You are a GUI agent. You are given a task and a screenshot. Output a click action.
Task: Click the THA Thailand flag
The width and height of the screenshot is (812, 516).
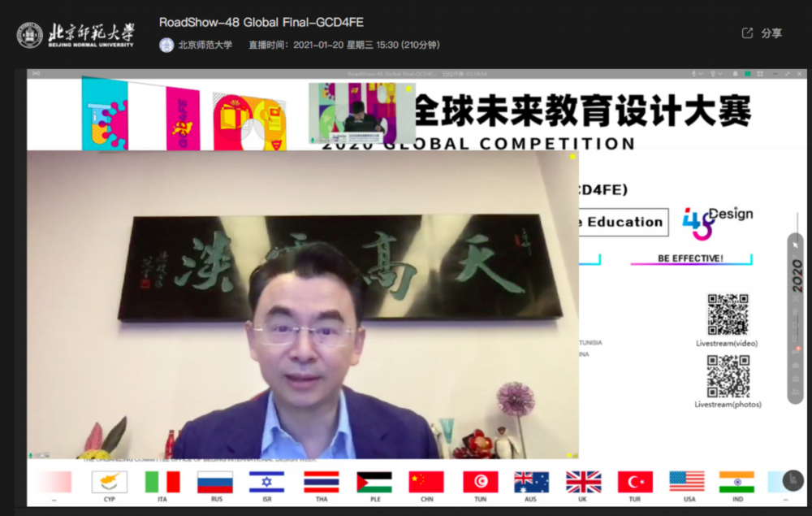pos(322,482)
